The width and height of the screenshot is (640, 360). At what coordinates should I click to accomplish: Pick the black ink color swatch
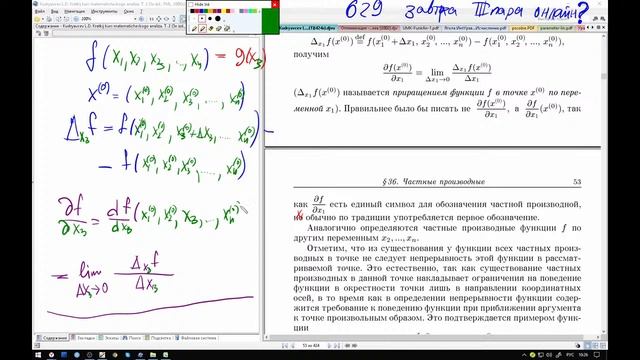[192, 11]
